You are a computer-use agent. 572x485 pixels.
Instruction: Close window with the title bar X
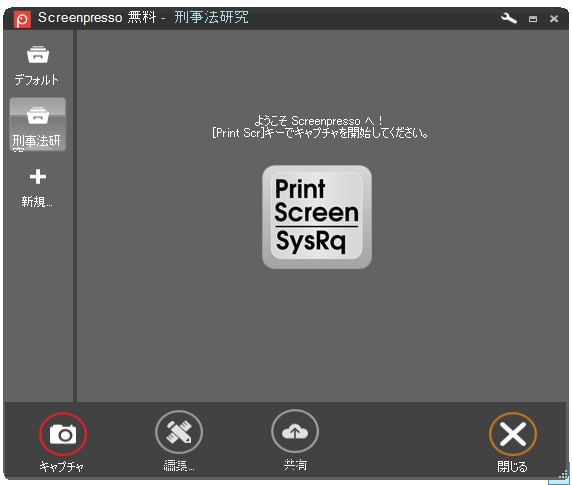[x=554, y=19]
